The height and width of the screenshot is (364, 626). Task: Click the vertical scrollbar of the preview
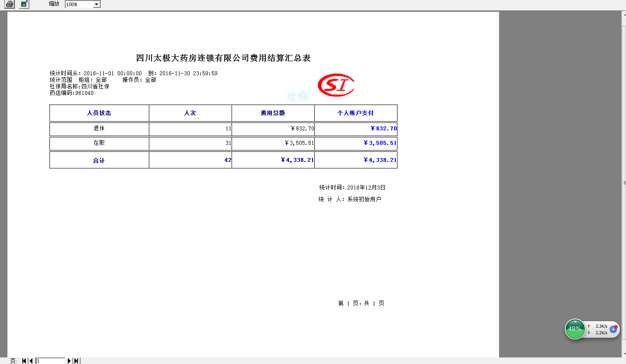pos(624,184)
